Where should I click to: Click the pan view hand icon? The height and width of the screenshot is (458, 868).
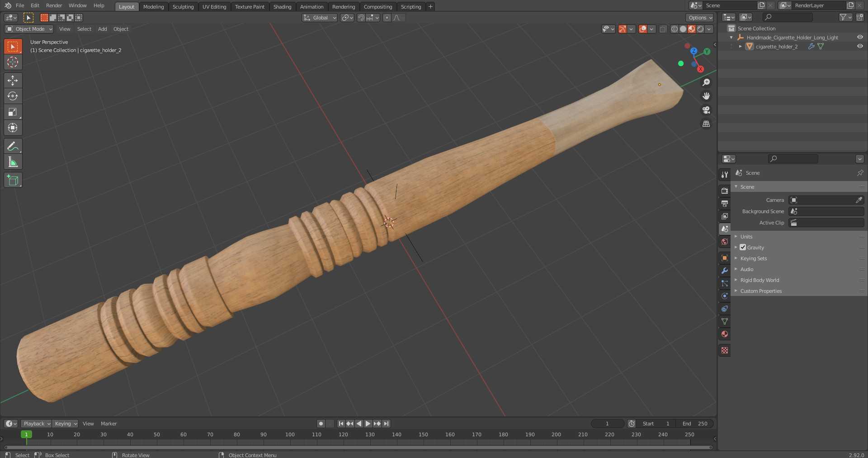point(706,96)
